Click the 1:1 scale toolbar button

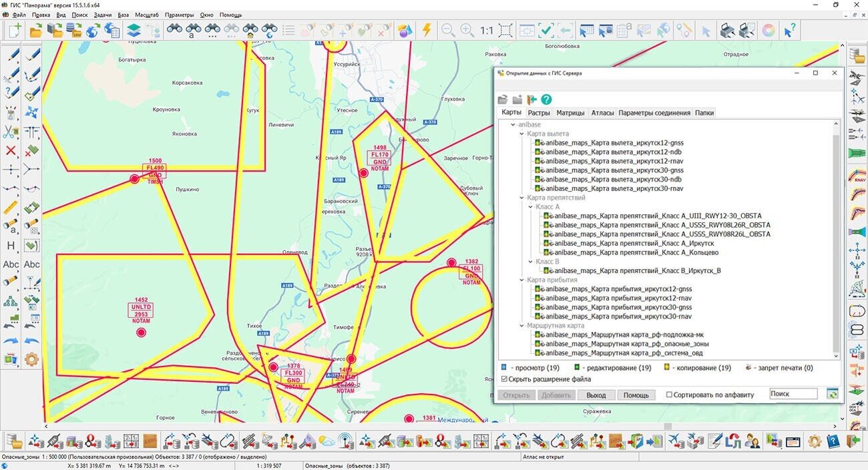coord(486,30)
